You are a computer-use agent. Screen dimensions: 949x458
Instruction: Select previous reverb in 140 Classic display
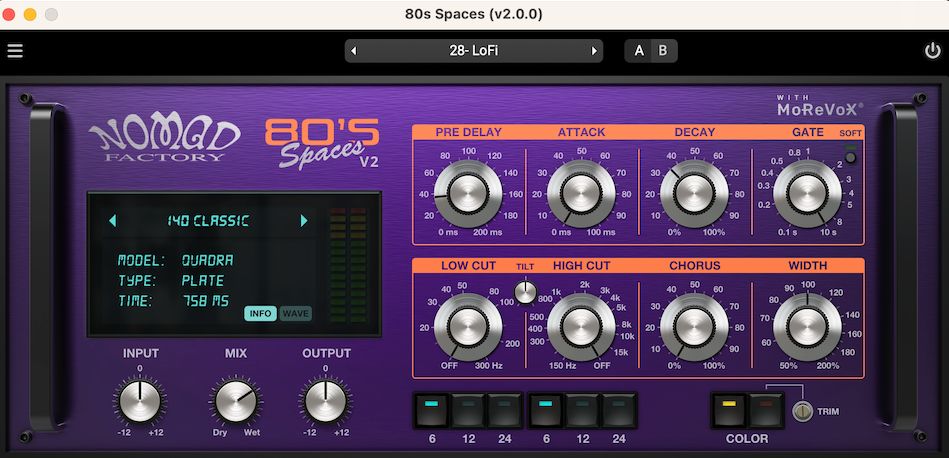(112, 221)
